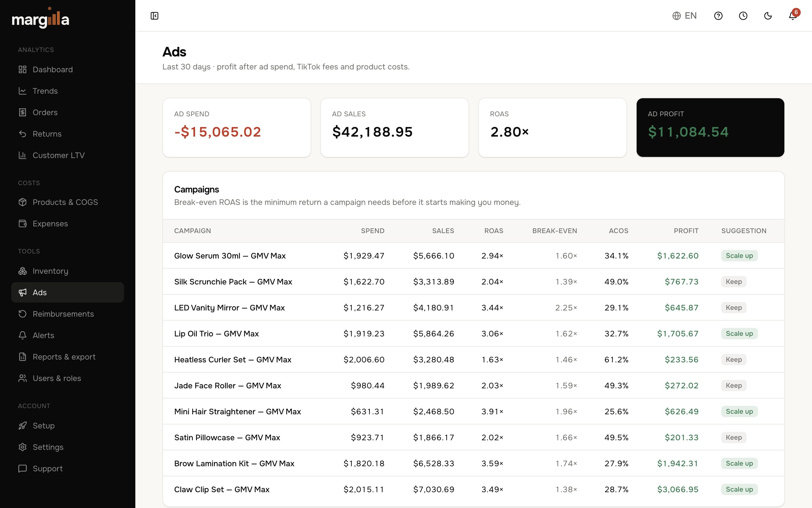
Task: Click the Inventory cubes icon
Action: pyautogui.click(x=23, y=271)
